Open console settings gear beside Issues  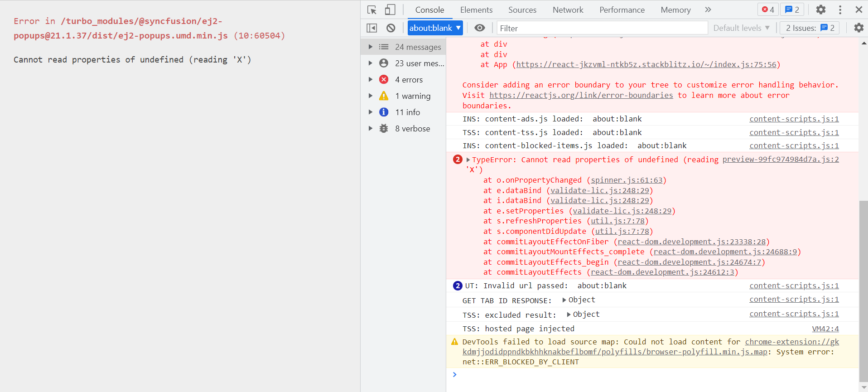(x=858, y=28)
